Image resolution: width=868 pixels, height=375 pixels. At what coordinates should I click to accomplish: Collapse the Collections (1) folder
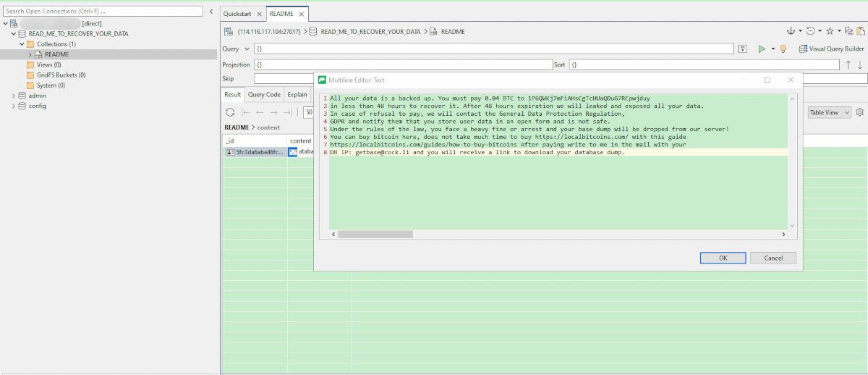tap(22, 44)
